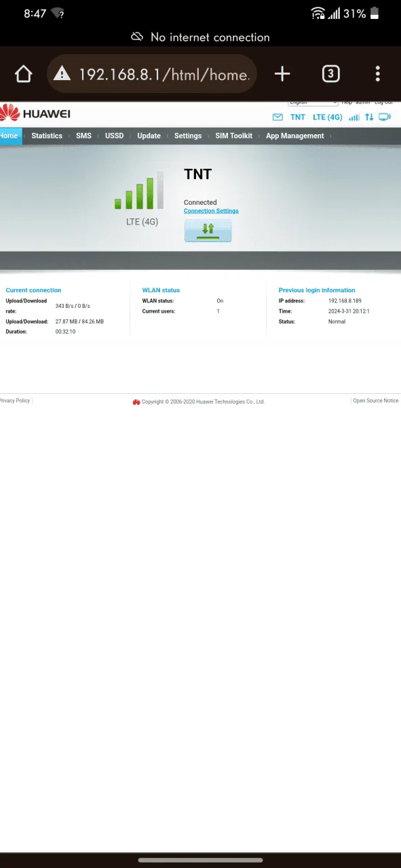This screenshot has width=401, height=868.
Task: Click the Current connection heading
Action: pos(33,290)
